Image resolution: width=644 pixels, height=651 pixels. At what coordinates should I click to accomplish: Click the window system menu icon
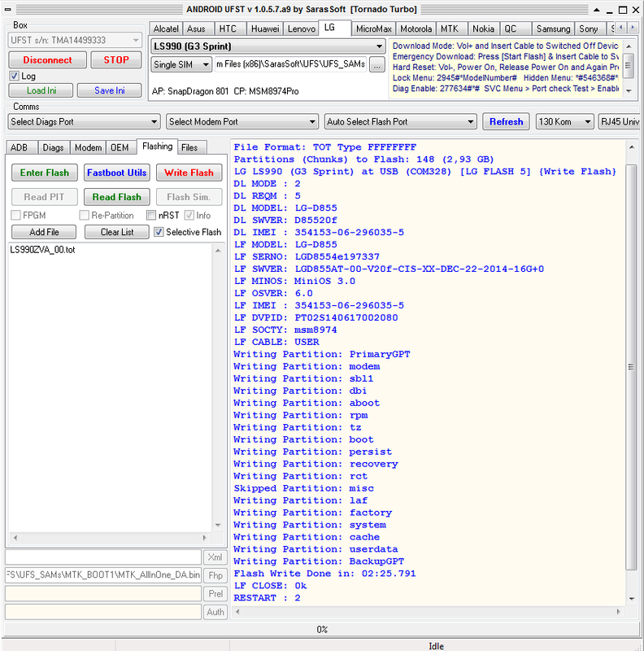pyautogui.click(x=7, y=10)
